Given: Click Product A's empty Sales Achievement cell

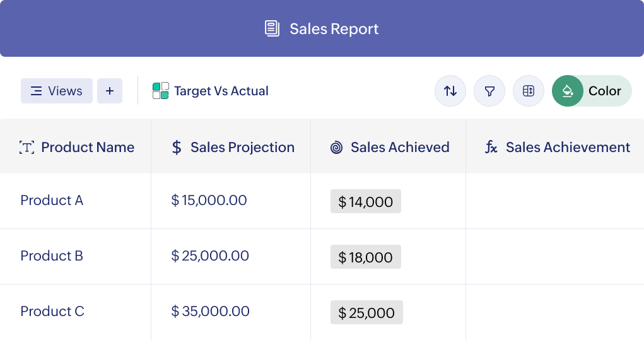Looking at the screenshot, I should 554,201.
